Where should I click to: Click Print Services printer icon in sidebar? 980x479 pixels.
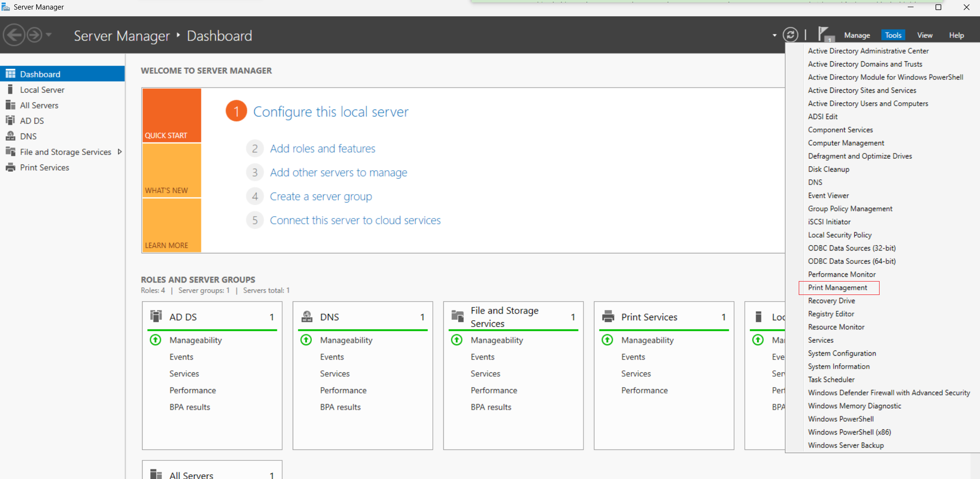click(x=10, y=167)
